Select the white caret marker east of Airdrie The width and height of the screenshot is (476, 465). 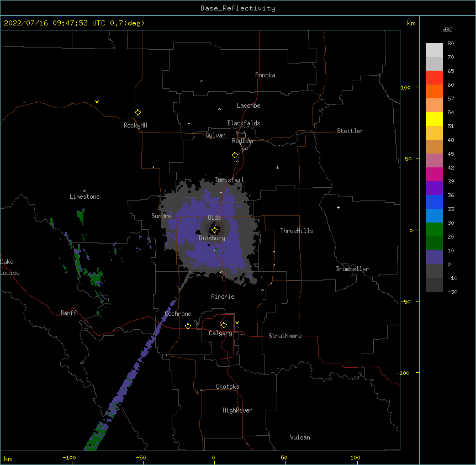(x=263, y=290)
